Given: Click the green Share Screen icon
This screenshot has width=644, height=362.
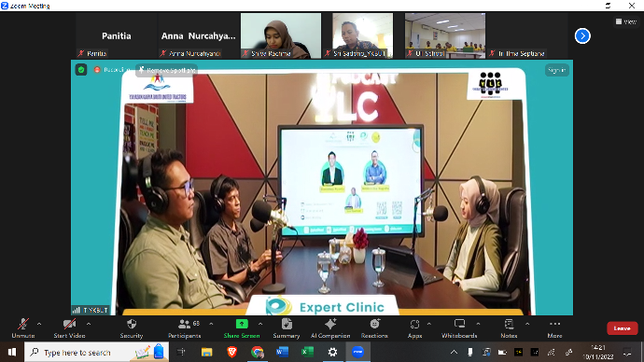Looking at the screenshot, I should tap(242, 324).
